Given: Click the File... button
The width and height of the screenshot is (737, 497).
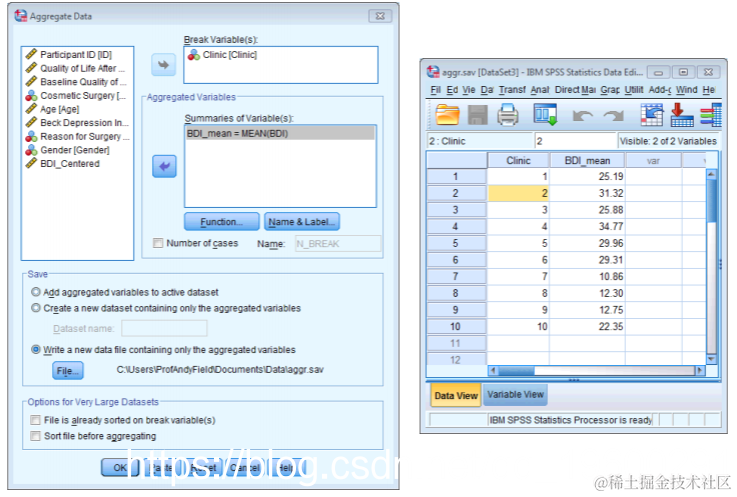Looking at the screenshot, I should pyautogui.click(x=68, y=371).
